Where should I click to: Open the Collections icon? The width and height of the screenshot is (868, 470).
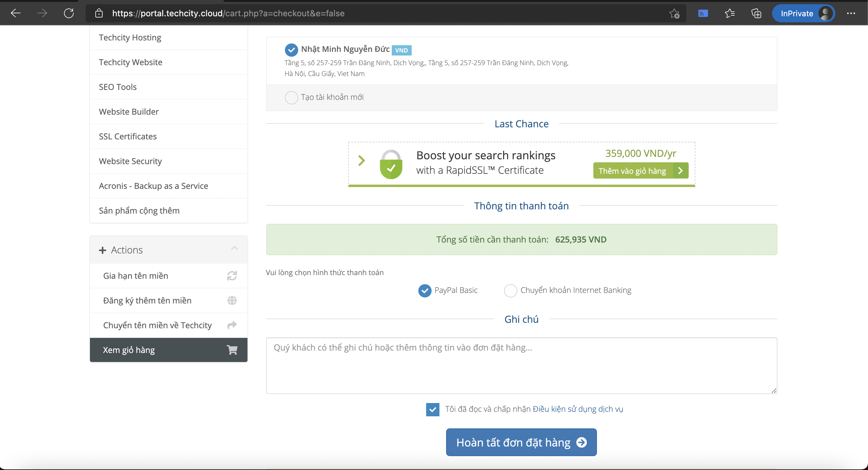pyautogui.click(x=756, y=14)
